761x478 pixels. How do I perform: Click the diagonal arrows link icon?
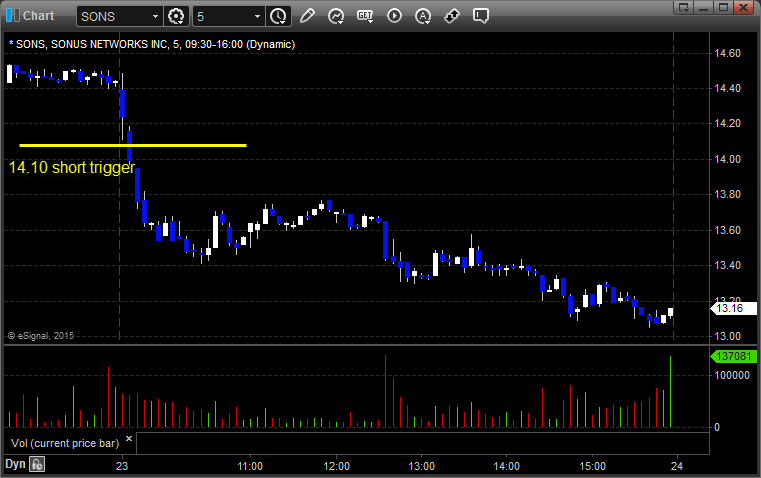452,16
